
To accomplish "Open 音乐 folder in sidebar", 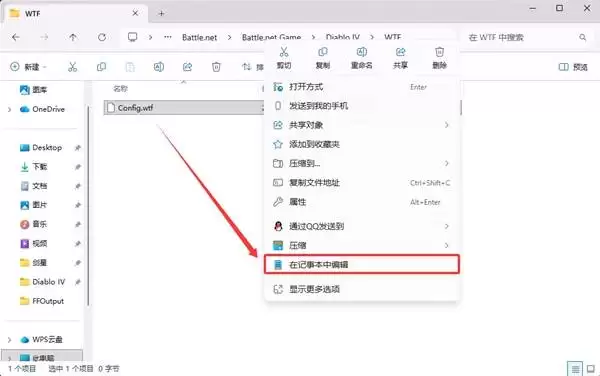I will [33, 224].
